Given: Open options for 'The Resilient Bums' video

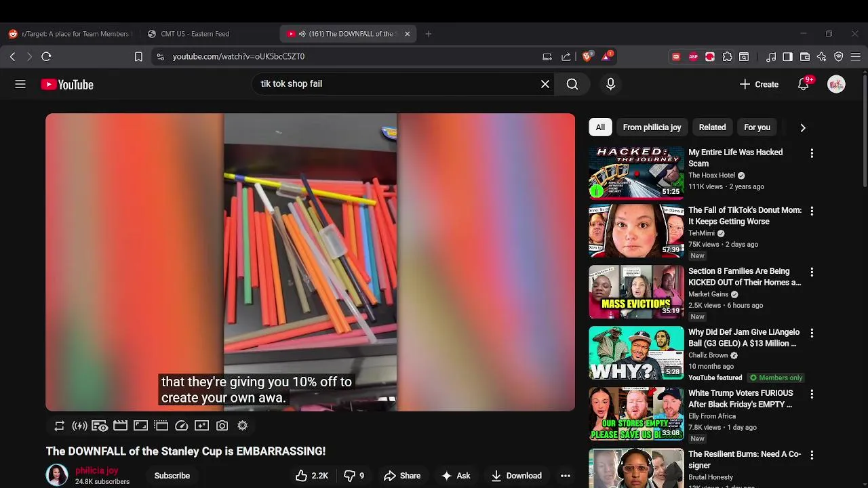Looking at the screenshot, I should [812, 455].
